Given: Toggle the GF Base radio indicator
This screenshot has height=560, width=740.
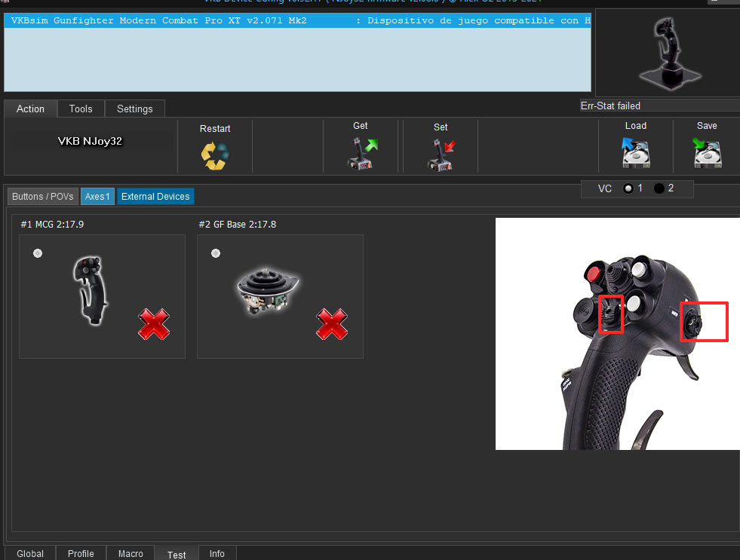Looking at the screenshot, I should (x=216, y=253).
